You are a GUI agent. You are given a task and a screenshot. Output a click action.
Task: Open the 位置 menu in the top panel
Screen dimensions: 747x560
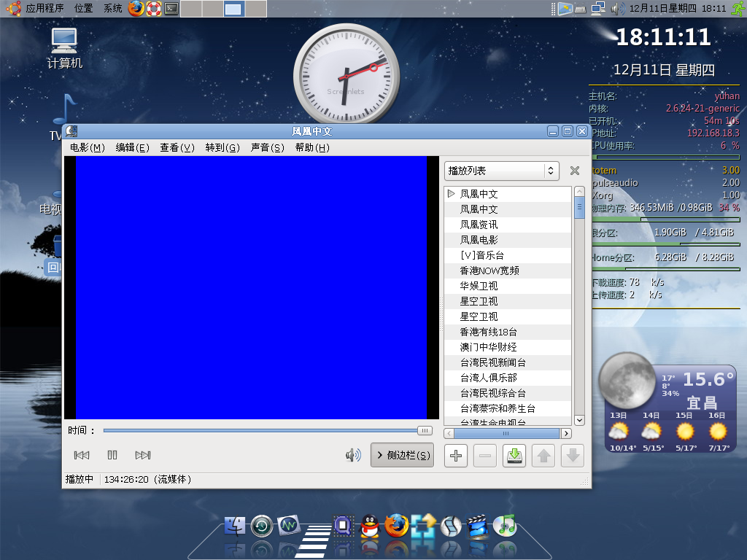(84, 8)
